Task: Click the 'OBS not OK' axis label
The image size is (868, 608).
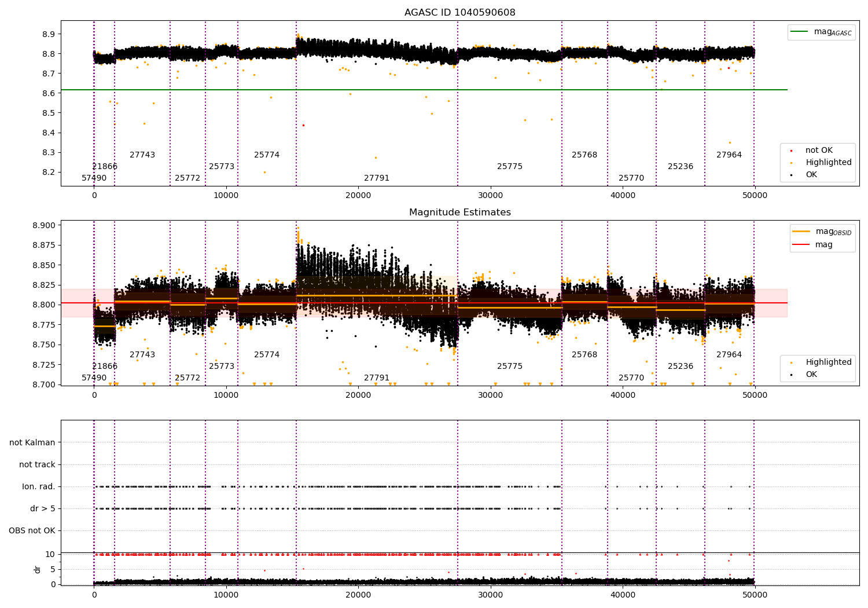Action: (32, 531)
